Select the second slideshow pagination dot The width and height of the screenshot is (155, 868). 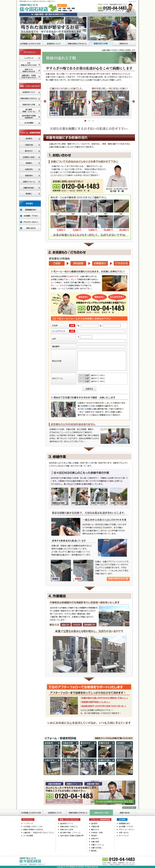tap(89, 121)
